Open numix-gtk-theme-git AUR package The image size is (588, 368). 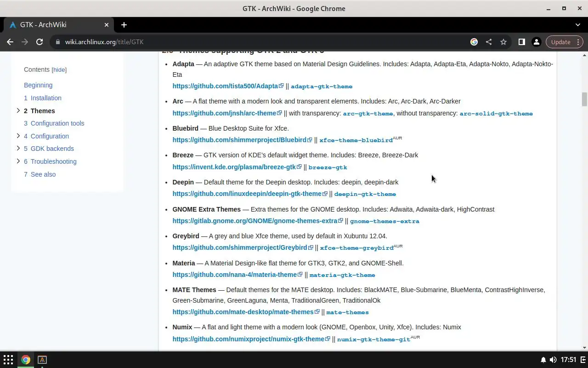(373, 339)
